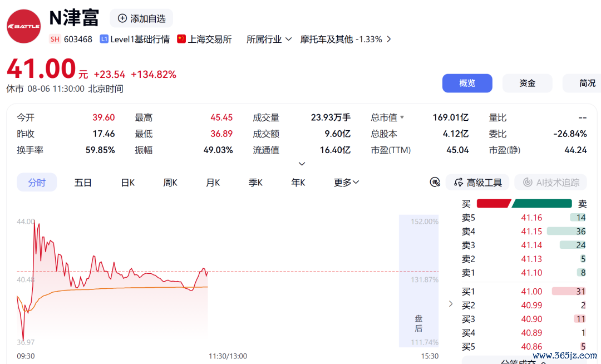Expand more stats chevron below table
Viewport: 601px width, 364px height.
[x=302, y=164]
